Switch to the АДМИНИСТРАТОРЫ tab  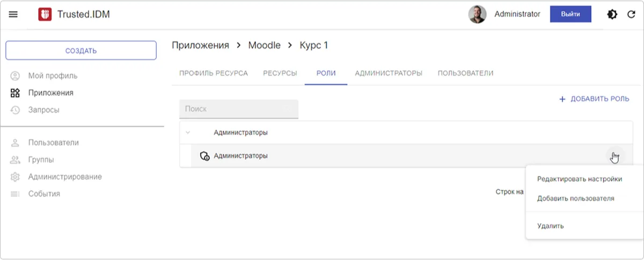point(389,73)
